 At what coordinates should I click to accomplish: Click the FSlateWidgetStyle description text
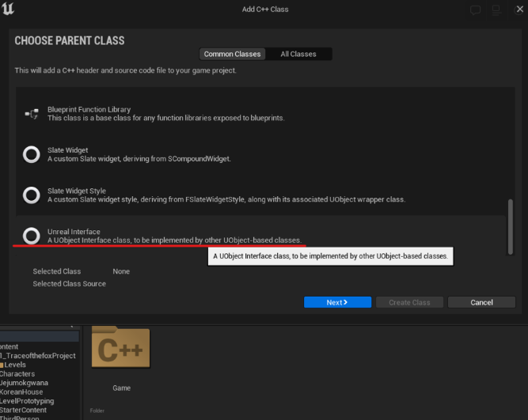tap(226, 199)
